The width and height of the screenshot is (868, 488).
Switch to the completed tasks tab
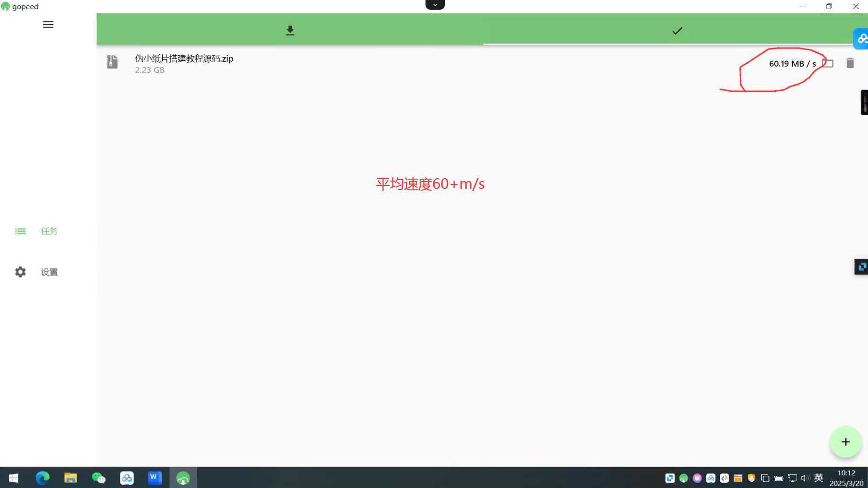(x=677, y=31)
